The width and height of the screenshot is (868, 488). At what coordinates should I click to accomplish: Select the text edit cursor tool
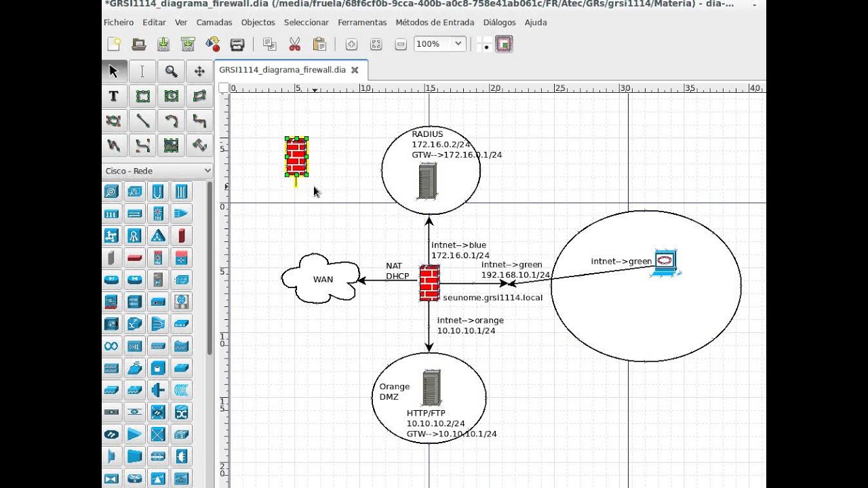[x=142, y=71]
